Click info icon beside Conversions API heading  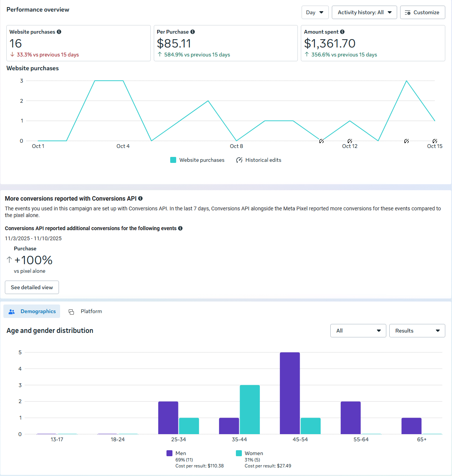pyautogui.click(x=140, y=198)
